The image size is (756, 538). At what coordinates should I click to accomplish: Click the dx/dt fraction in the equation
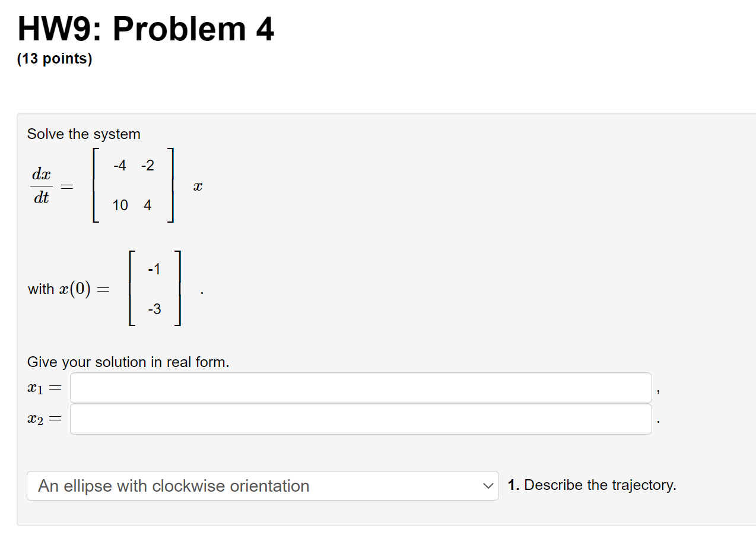[41, 185]
